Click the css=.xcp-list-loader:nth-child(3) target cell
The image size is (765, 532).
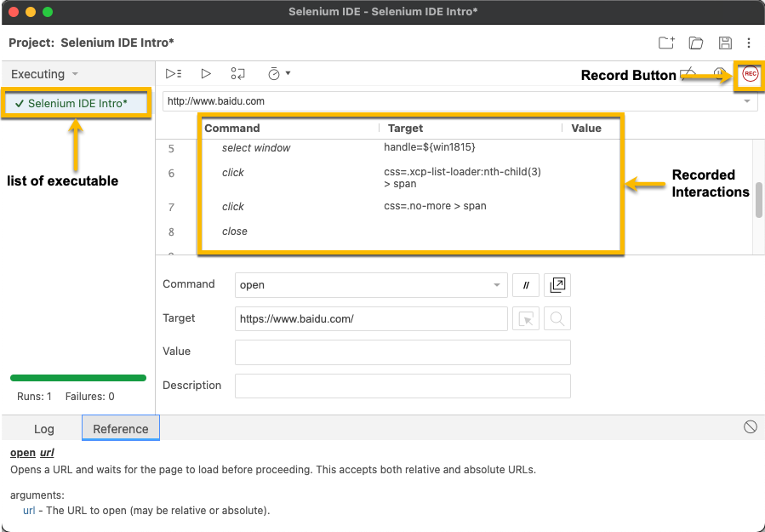[x=463, y=178]
